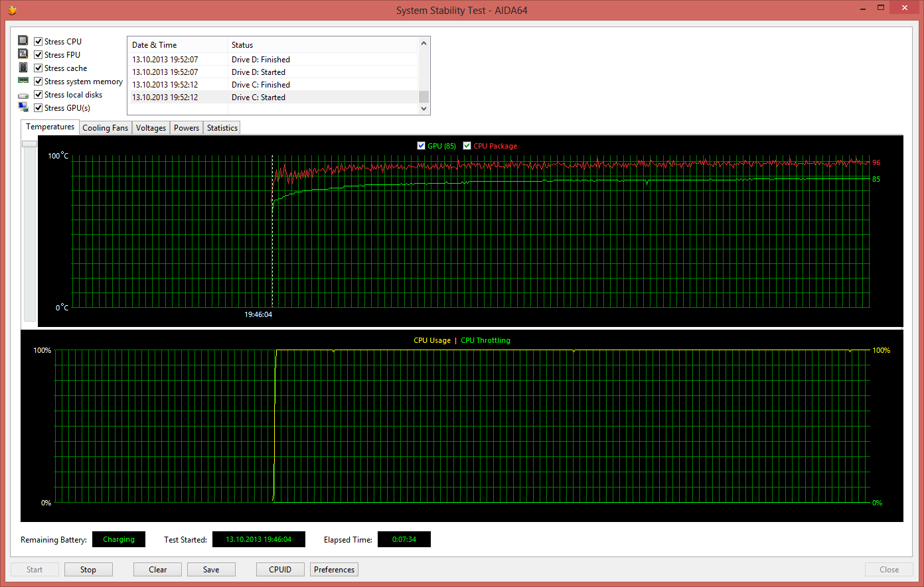
Task: Click the Save button
Action: click(x=211, y=569)
